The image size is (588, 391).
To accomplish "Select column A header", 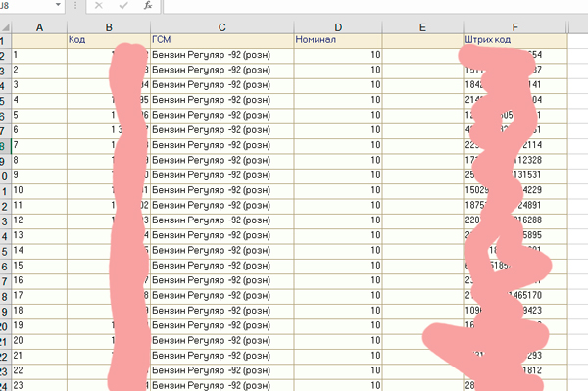I will [x=39, y=27].
